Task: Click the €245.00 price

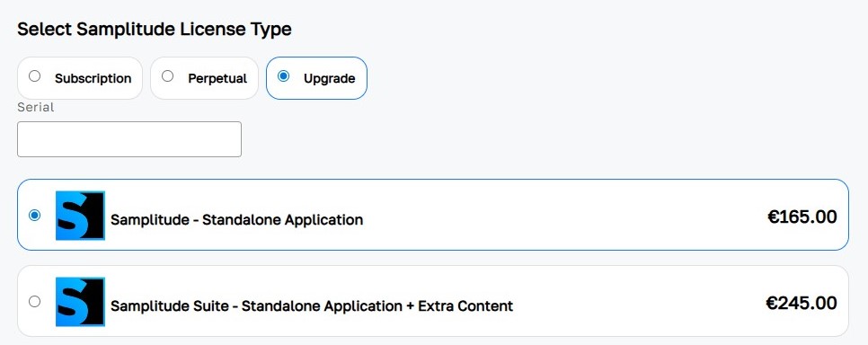Action: pyautogui.click(x=802, y=303)
